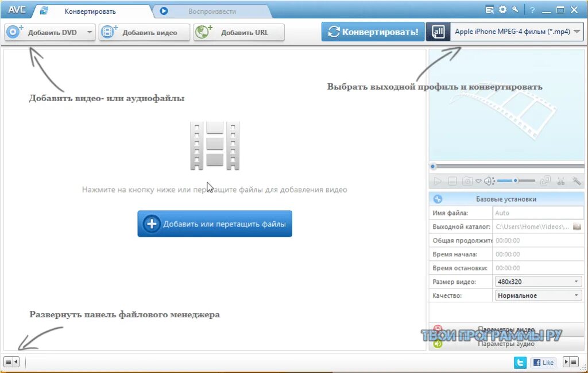Open settings gear in title bar
The image size is (588, 373).
click(502, 10)
